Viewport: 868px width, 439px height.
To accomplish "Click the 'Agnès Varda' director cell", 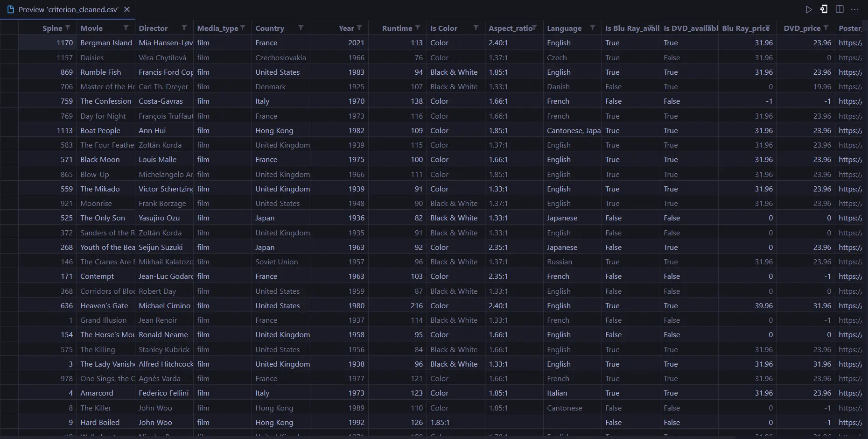I will pos(164,378).
